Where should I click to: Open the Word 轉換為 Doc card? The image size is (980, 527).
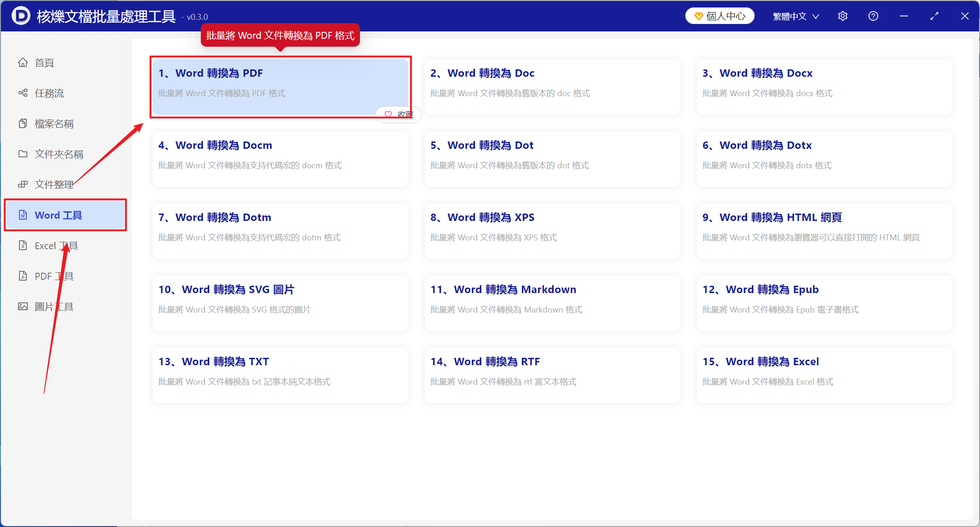click(552, 87)
